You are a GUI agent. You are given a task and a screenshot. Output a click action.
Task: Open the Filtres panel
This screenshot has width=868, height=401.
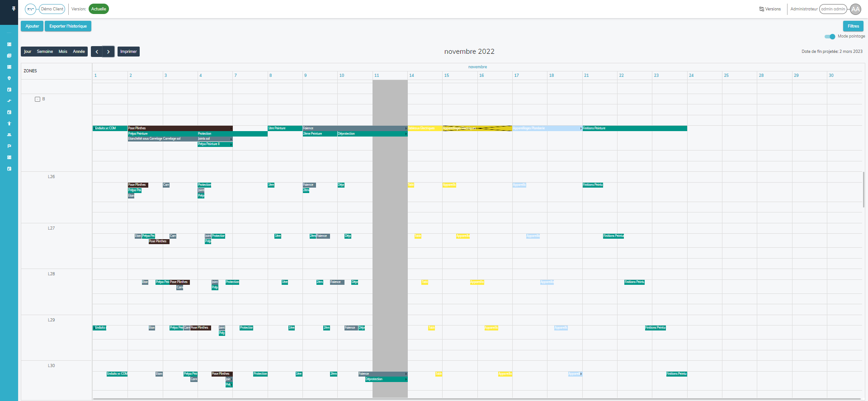[x=853, y=26]
